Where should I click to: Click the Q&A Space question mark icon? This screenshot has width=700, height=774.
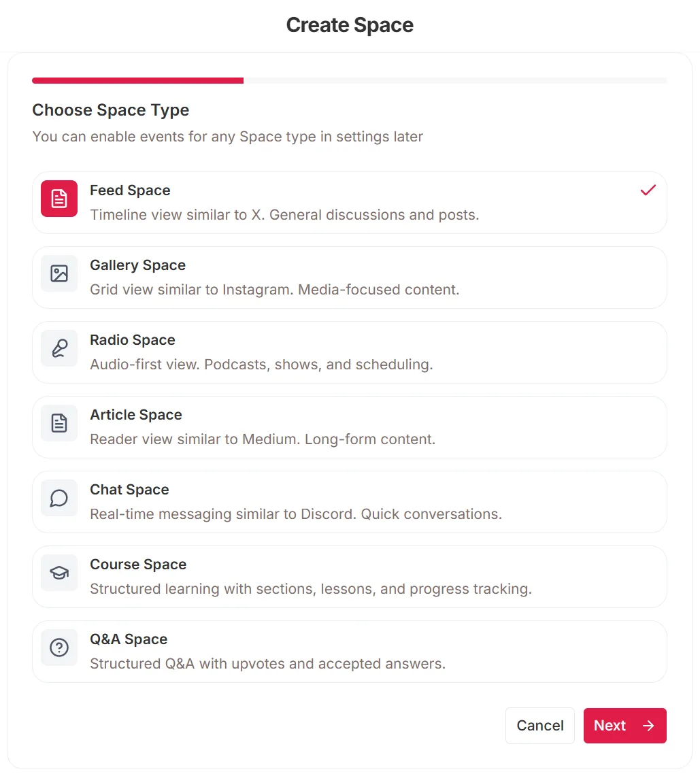[59, 647]
